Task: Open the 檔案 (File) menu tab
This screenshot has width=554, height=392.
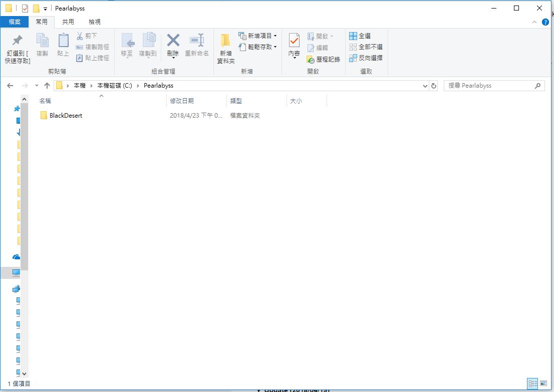Action: [x=15, y=22]
